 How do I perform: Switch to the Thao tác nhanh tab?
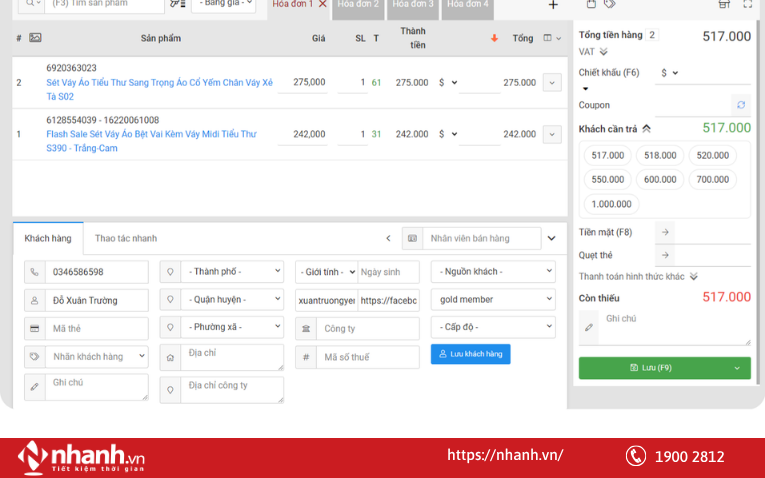[x=125, y=238]
